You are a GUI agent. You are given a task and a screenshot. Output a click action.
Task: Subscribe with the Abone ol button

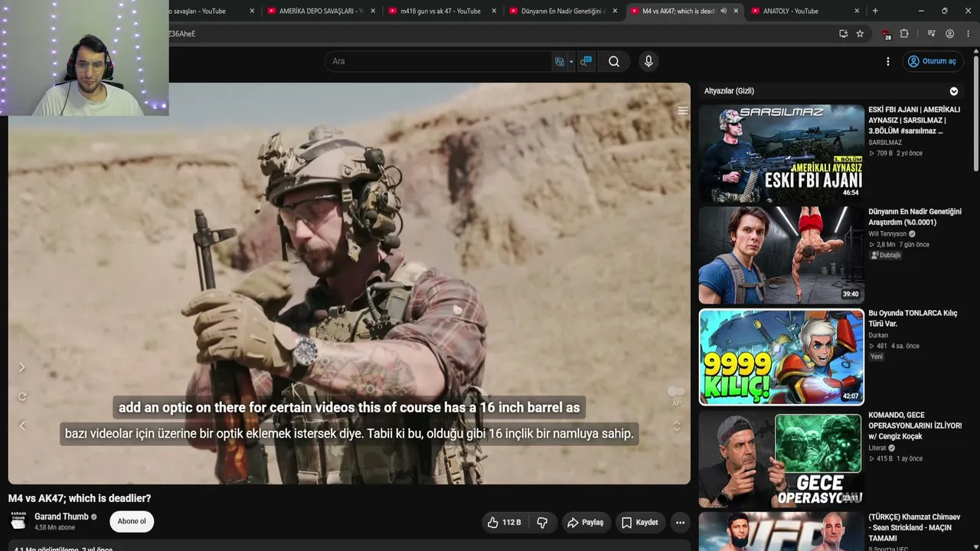click(x=132, y=522)
